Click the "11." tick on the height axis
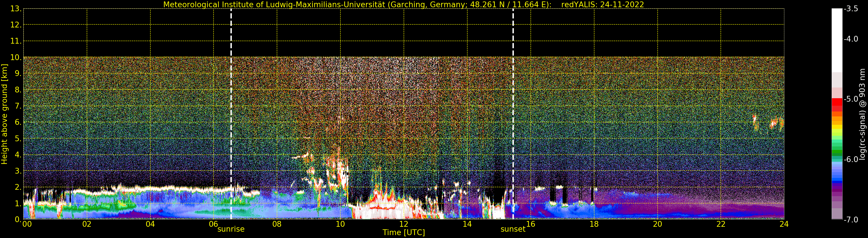The width and height of the screenshot is (868, 238). click(x=16, y=41)
